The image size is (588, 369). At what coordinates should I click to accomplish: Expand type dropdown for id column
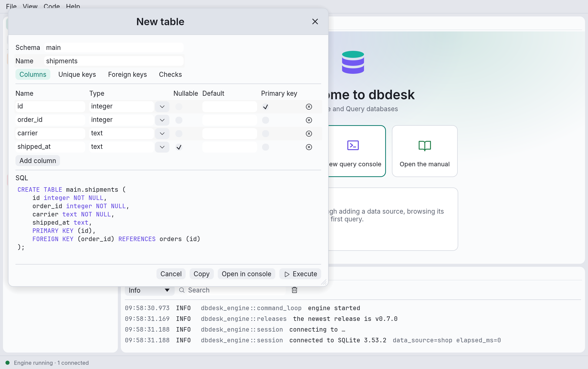tap(162, 107)
